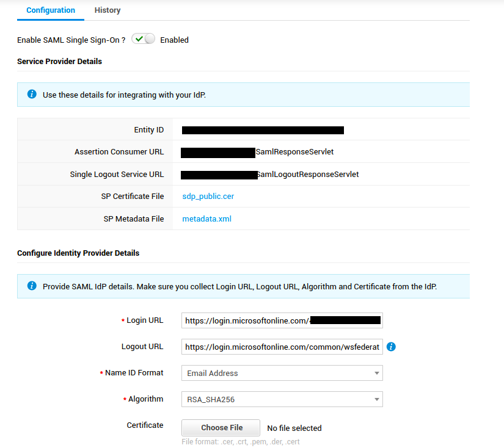Click info icon in 'Provide SAML IdP details' banner
The height and width of the screenshot is (448, 504).
click(32, 286)
